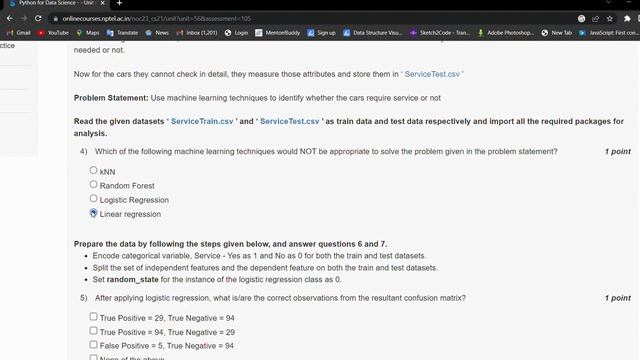Click the URL address bar

coord(314,19)
